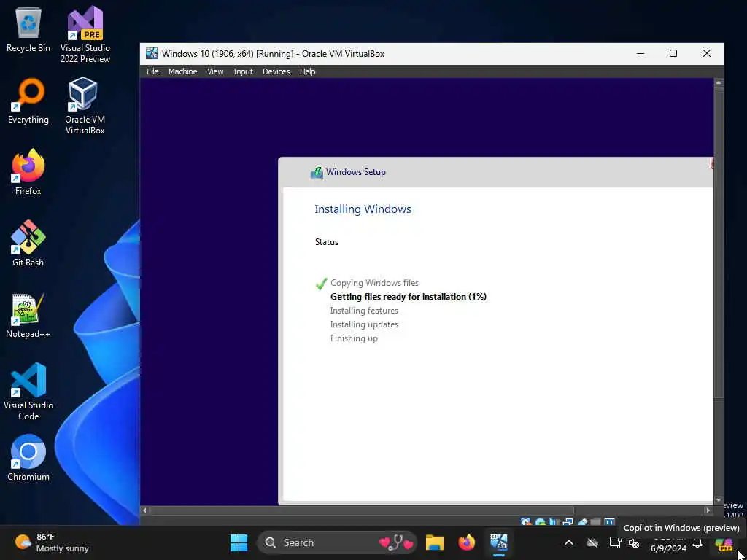
Task: Click the hearts stethoscope search highlight icon
Action: coord(396,542)
